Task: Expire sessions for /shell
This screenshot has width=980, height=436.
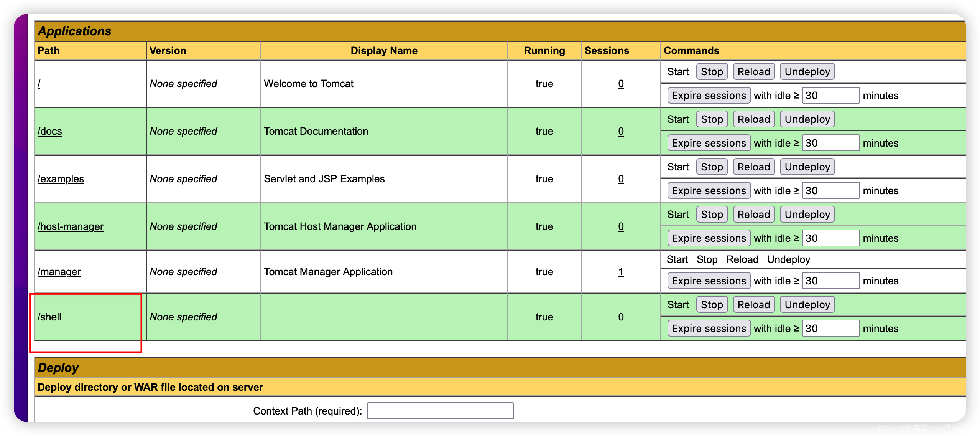Action: pos(709,329)
